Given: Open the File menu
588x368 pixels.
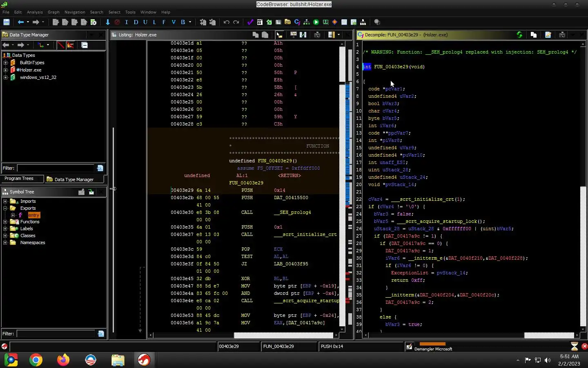Looking at the screenshot, I should tap(6, 12).
